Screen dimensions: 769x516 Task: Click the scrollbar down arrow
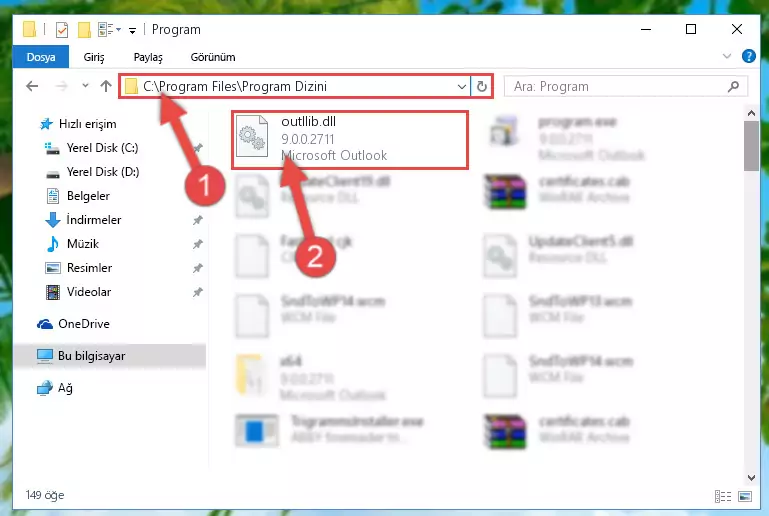click(751, 477)
